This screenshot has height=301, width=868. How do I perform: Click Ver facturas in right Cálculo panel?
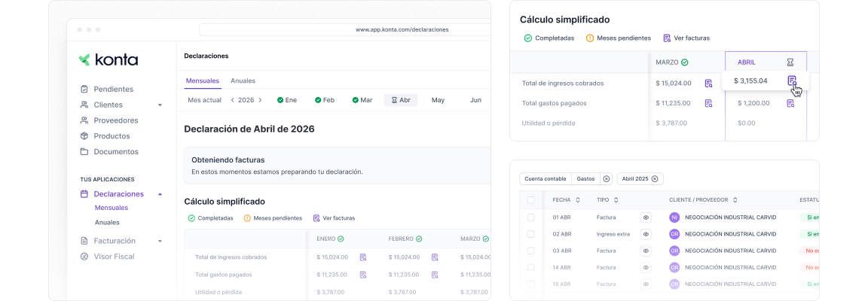coord(686,38)
